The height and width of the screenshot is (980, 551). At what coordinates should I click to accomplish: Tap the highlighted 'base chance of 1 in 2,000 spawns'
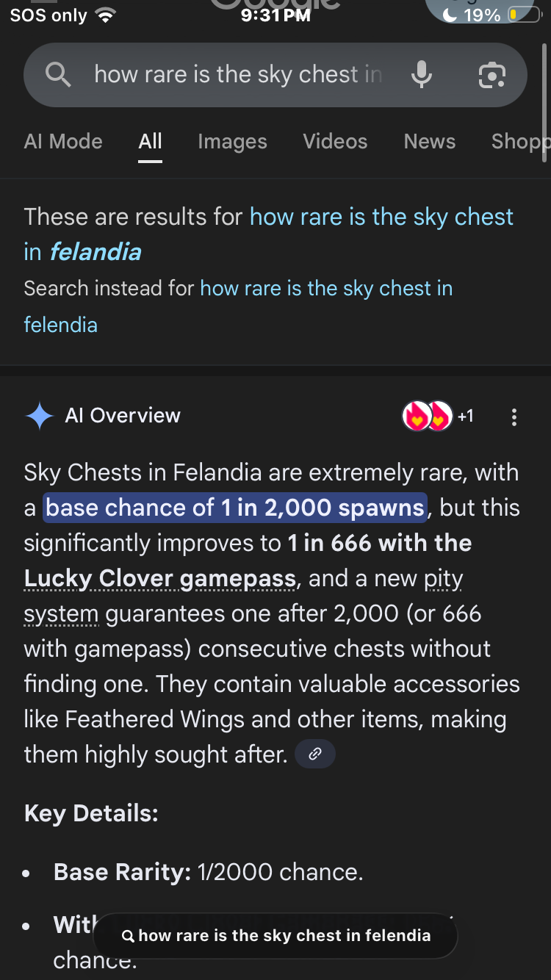point(235,508)
